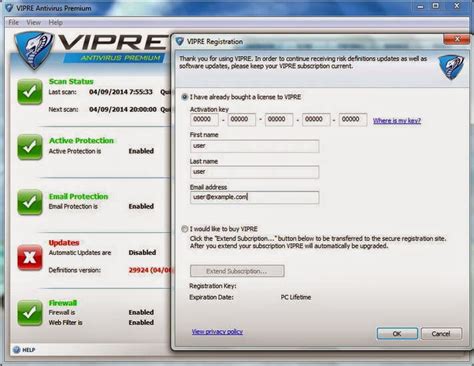The image size is (474, 366).
Task: Minimize the VIPRE Antivirus Premium window
Action: [x=421, y=6]
